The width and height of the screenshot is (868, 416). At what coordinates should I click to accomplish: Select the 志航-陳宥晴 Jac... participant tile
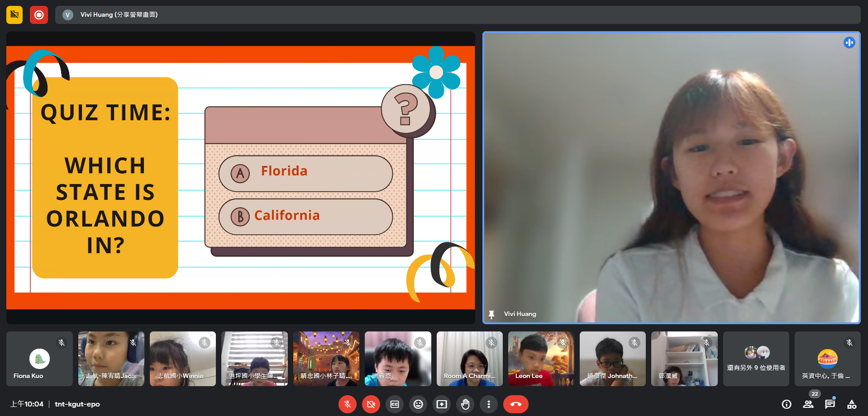pyautogui.click(x=111, y=359)
